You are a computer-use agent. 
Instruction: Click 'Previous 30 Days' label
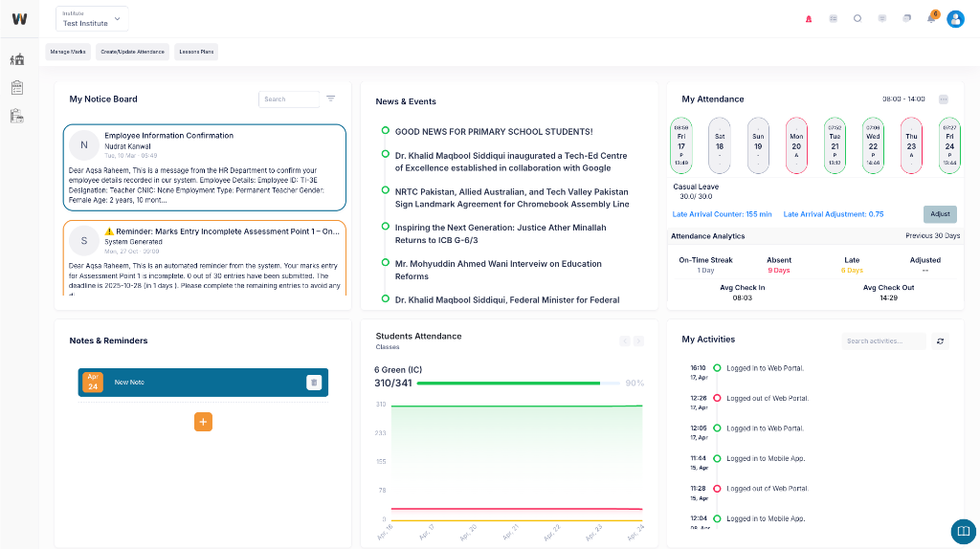[932, 235]
